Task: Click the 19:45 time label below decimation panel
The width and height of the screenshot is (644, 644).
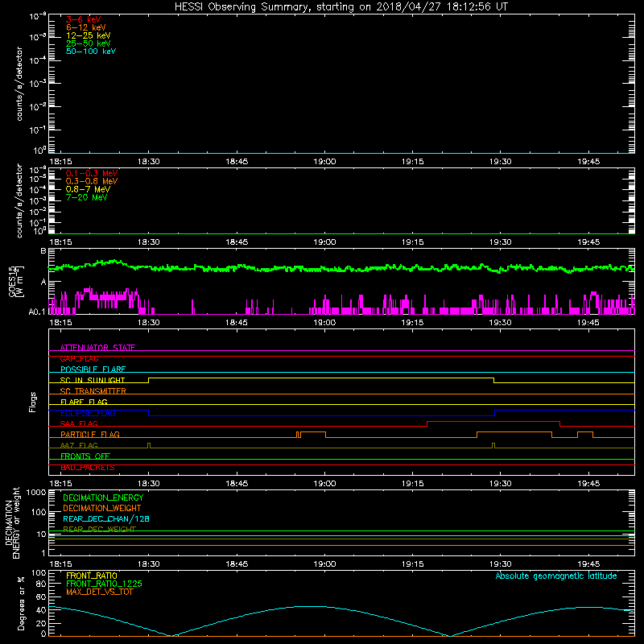Action: pos(588,564)
